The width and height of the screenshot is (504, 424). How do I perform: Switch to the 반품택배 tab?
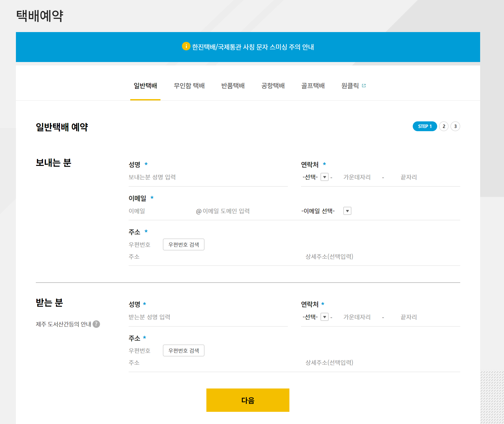click(233, 86)
